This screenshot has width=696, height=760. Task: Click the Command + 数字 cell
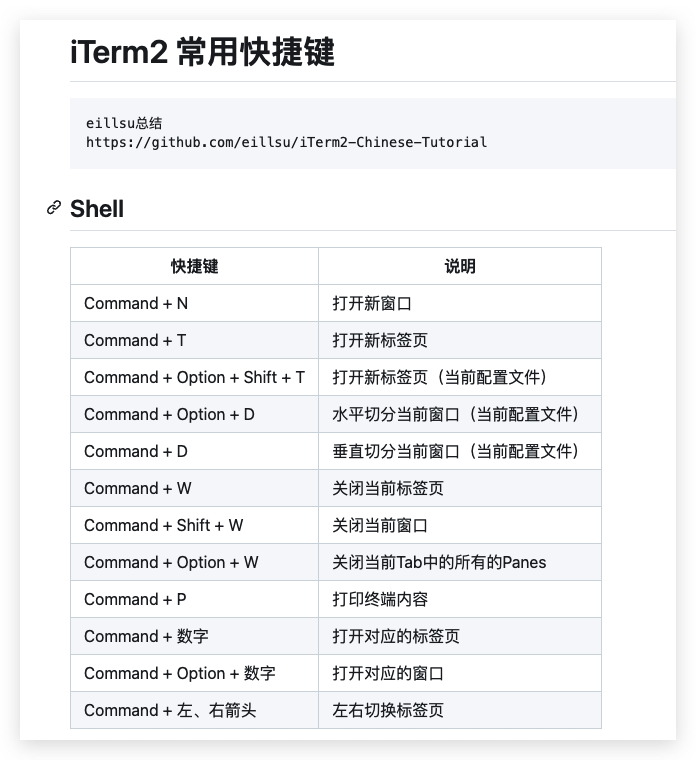tap(194, 636)
